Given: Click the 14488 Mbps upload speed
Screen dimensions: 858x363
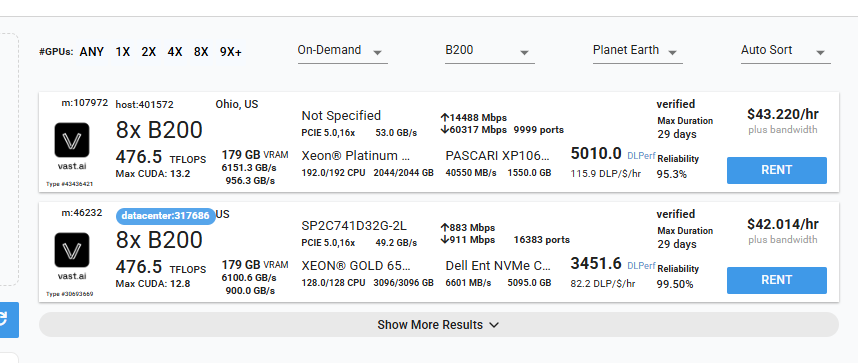Looking at the screenshot, I should pos(473,118).
